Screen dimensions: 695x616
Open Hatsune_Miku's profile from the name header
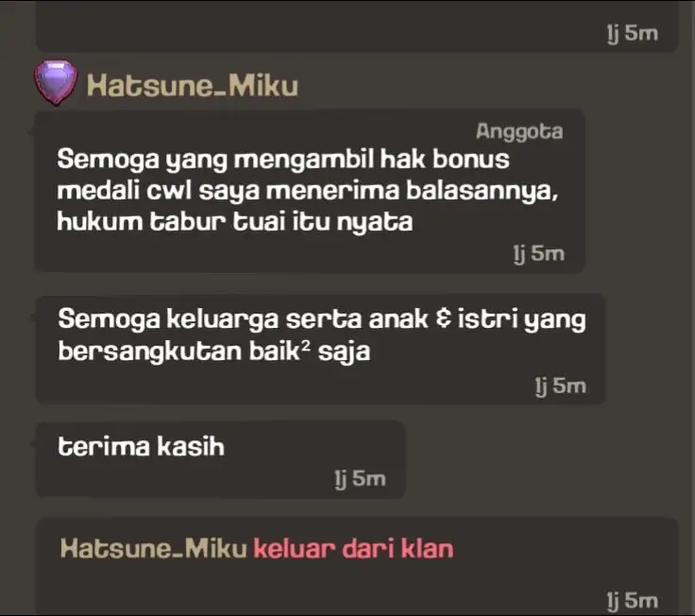coord(193,86)
